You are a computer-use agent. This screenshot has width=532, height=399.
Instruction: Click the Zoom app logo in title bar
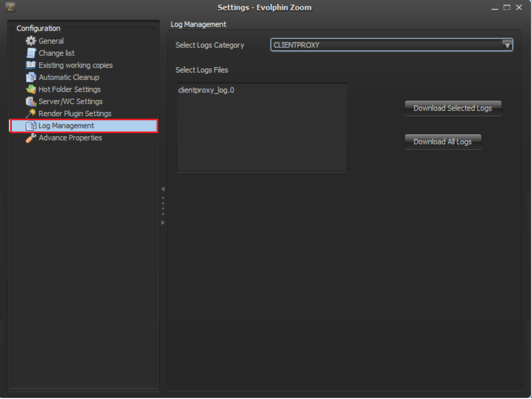tap(10, 7)
